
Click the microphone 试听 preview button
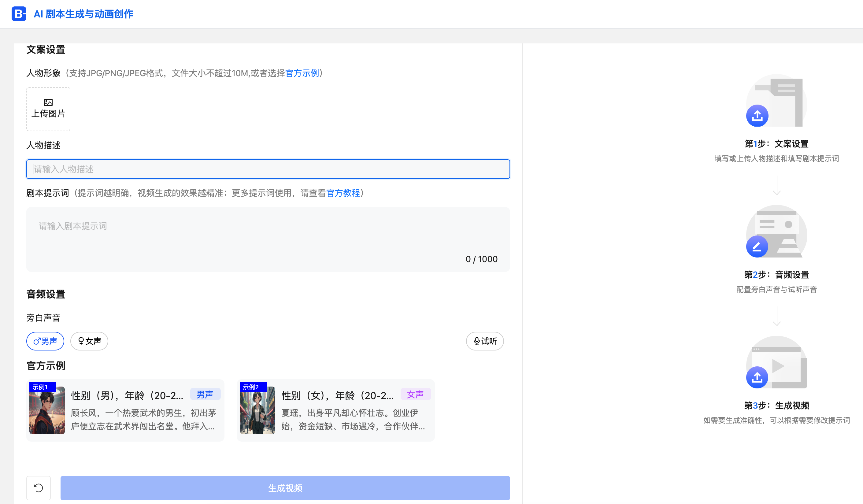485,341
